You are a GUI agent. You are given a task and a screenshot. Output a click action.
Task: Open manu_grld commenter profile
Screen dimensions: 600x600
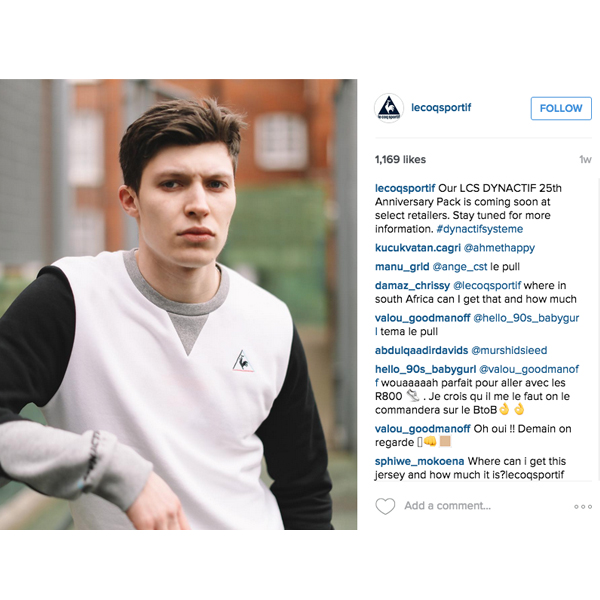point(402,267)
